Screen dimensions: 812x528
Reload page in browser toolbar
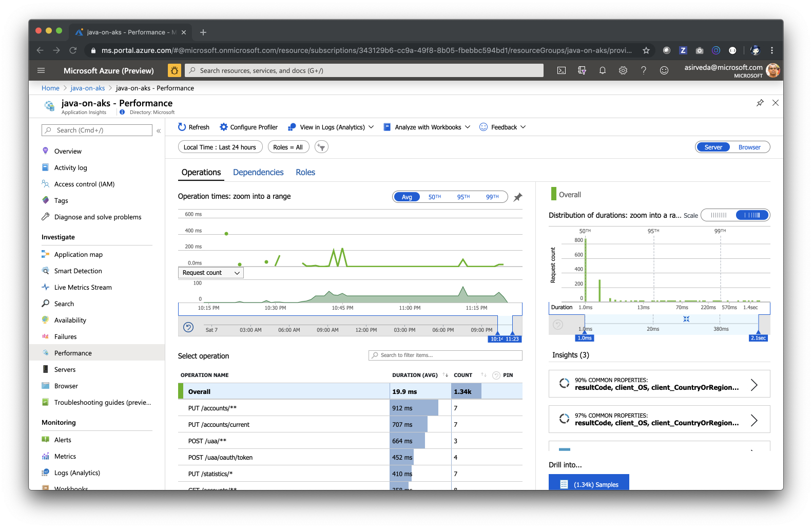click(73, 50)
